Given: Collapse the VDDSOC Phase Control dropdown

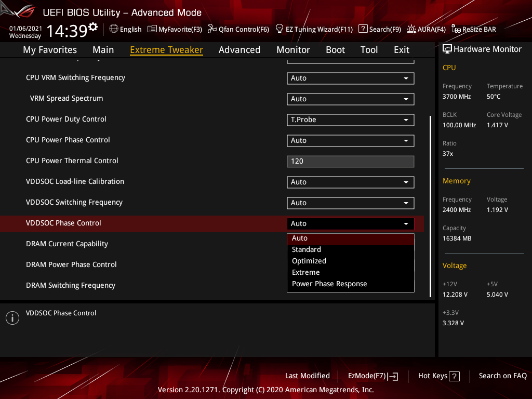Looking at the screenshot, I should tap(351, 223).
